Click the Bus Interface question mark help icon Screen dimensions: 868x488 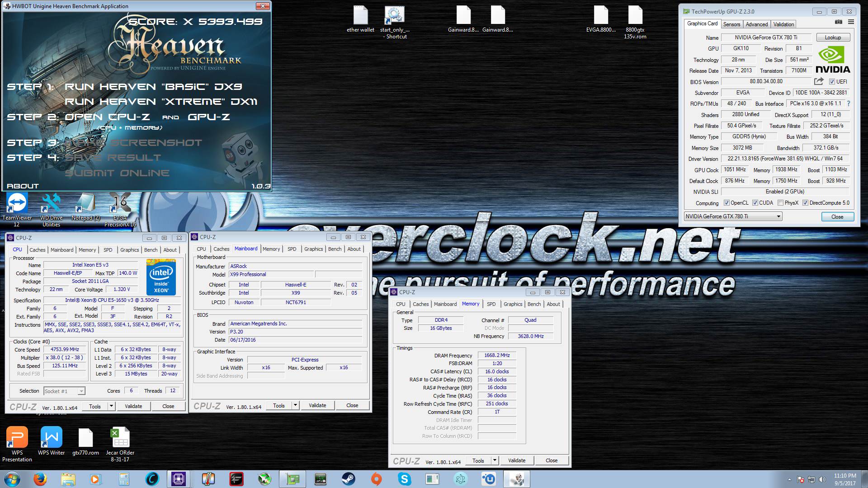pyautogui.click(x=849, y=103)
